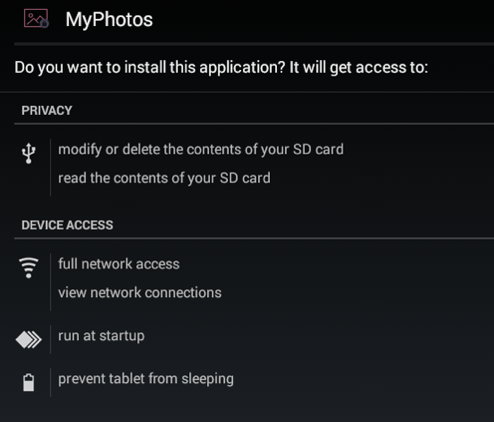Open the MyPhotos title text
This screenshot has width=494, height=422.
[x=109, y=19]
